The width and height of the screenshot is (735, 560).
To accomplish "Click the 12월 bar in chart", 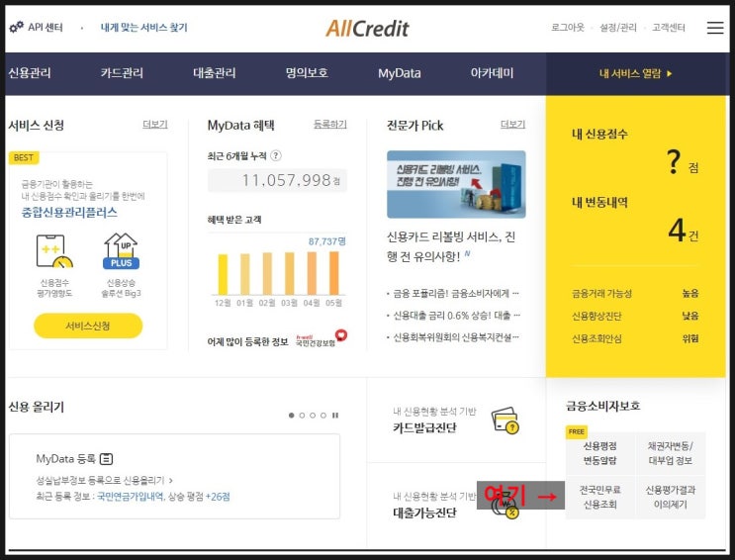I will tap(224, 274).
